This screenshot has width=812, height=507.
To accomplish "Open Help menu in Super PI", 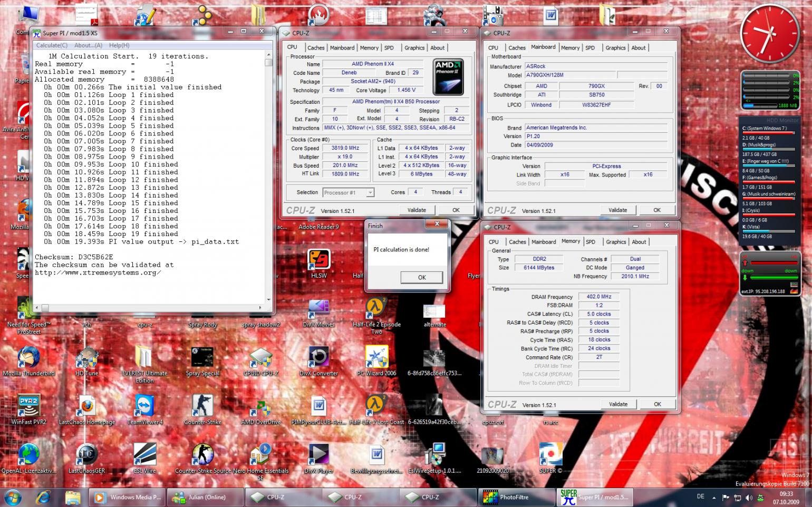I will point(119,45).
